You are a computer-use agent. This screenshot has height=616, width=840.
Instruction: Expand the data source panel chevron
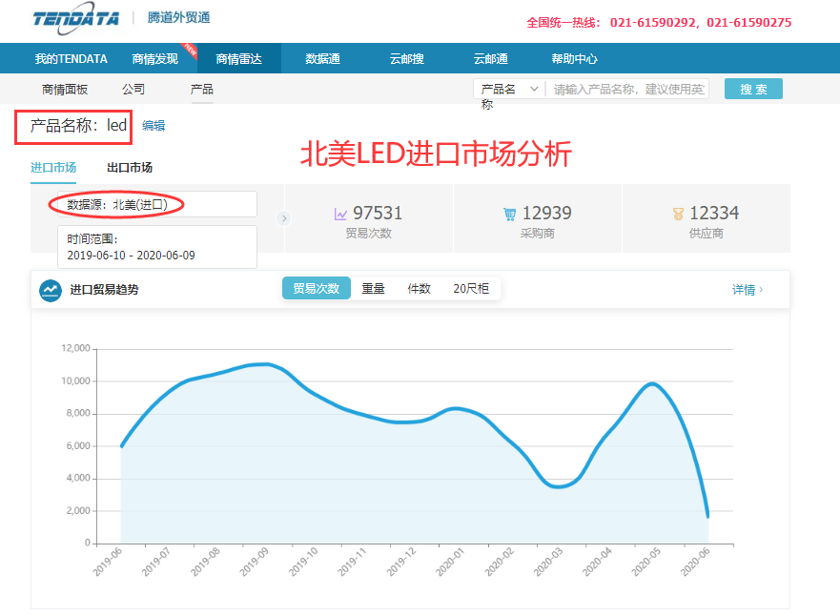tap(283, 217)
